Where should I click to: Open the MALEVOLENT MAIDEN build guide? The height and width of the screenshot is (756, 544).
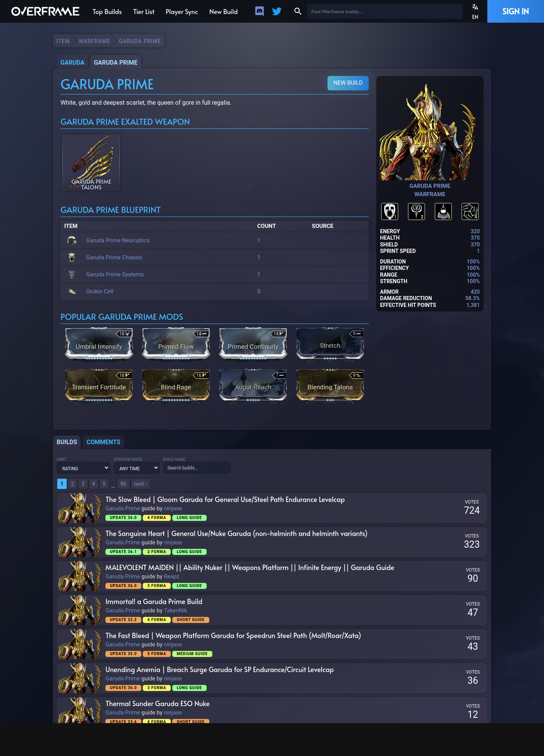pyautogui.click(x=250, y=567)
